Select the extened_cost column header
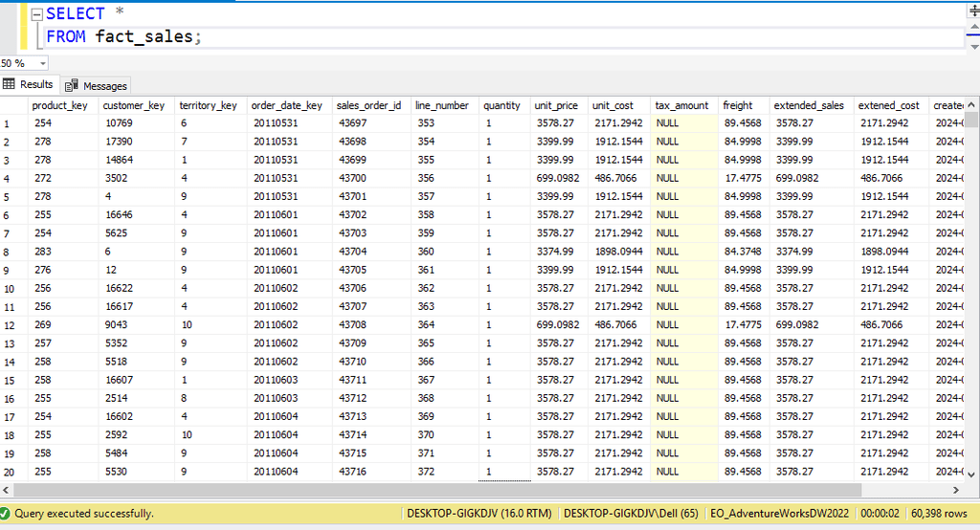Screen dimensions: 980x530 (x=889, y=105)
